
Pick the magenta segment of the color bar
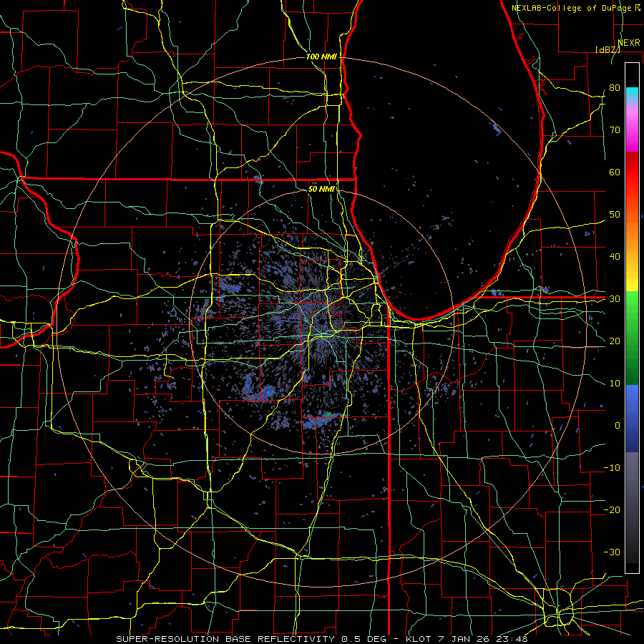632,137
